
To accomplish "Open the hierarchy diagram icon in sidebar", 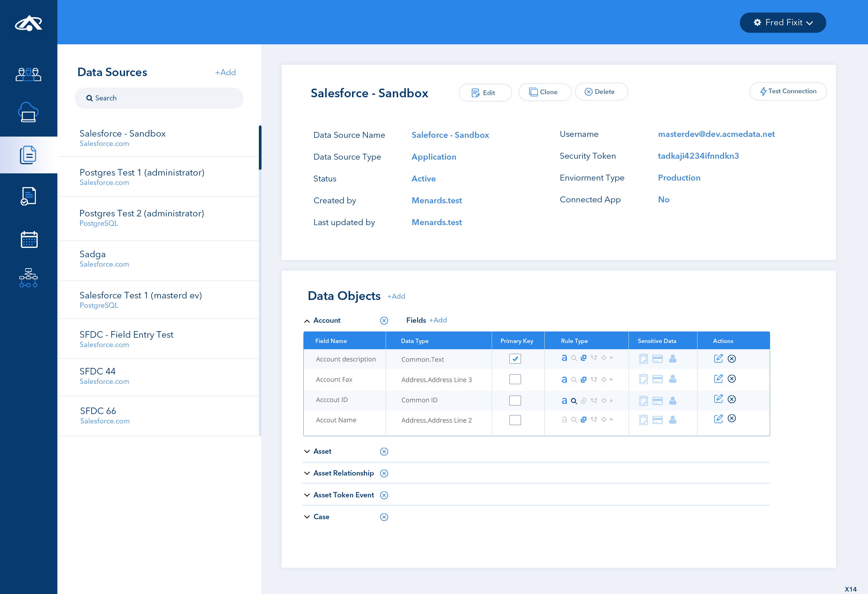I will 28,278.
